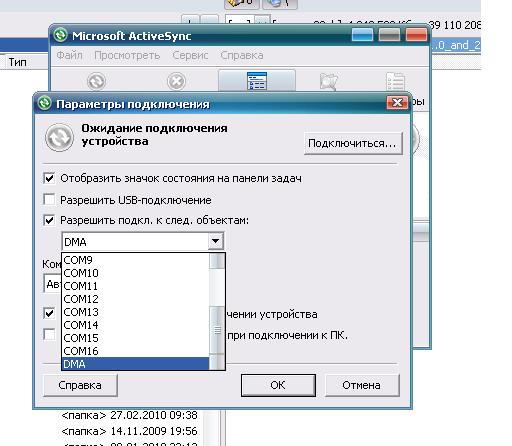Image resolution: width=512 pixels, height=446 pixels.
Task: Select the Schedule toolbar icon
Action: pyautogui.click(x=257, y=81)
